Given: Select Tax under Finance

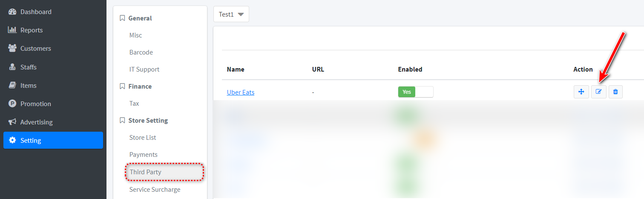Looking at the screenshot, I should [x=134, y=104].
